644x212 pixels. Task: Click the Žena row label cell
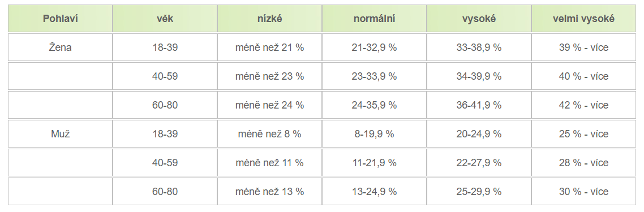pyautogui.click(x=61, y=47)
